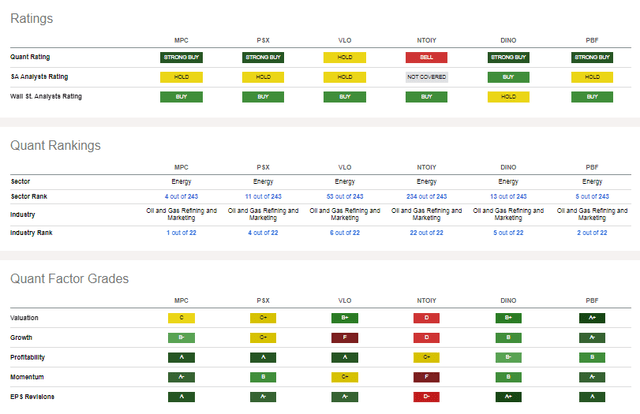The height and width of the screenshot is (414, 640).
Task: Click VLO Growth grade F swatch
Action: click(x=344, y=338)
